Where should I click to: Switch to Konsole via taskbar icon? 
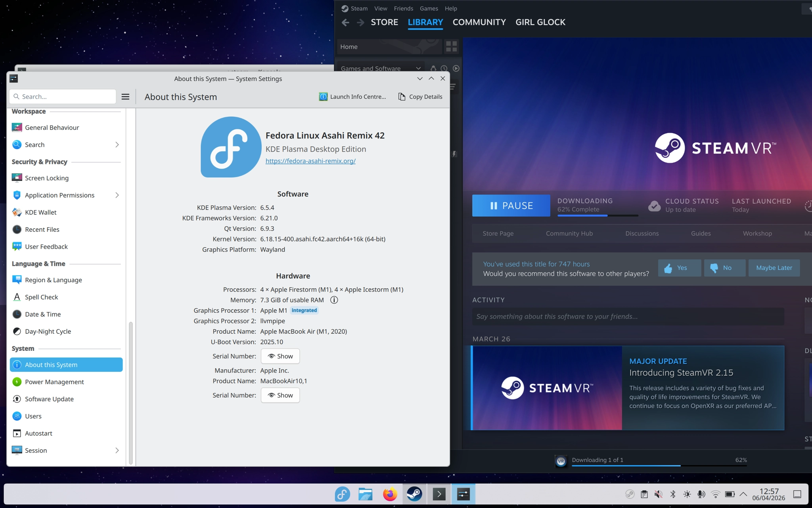(x=439, y=494)
